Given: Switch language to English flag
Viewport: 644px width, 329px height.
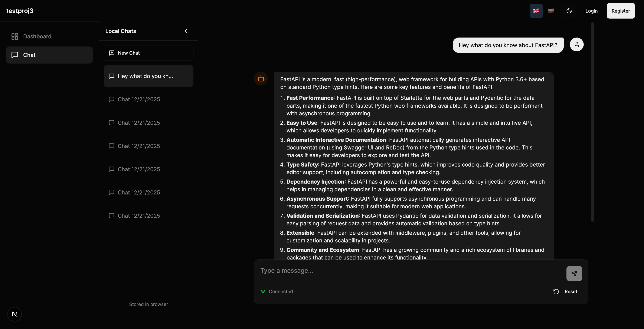Looking at the screenshot, I should pyautogui.click(x=536, y=11).
